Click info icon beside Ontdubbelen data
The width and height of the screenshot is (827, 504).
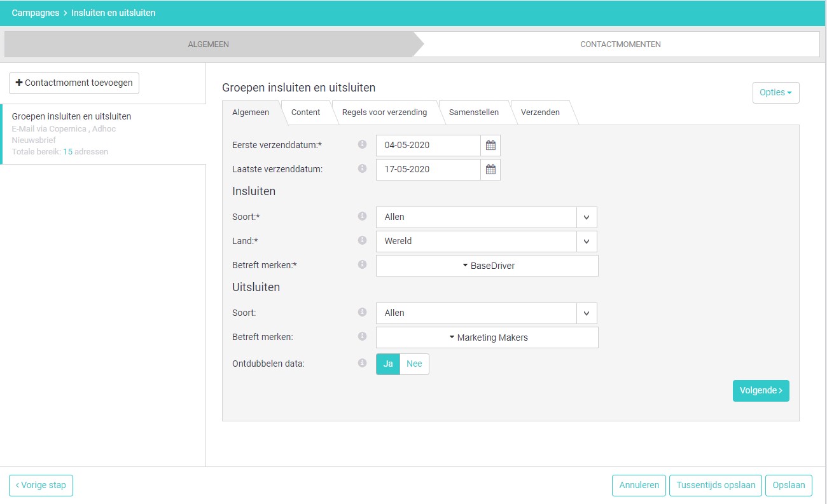pyautogui.click(x=362, y=363)
